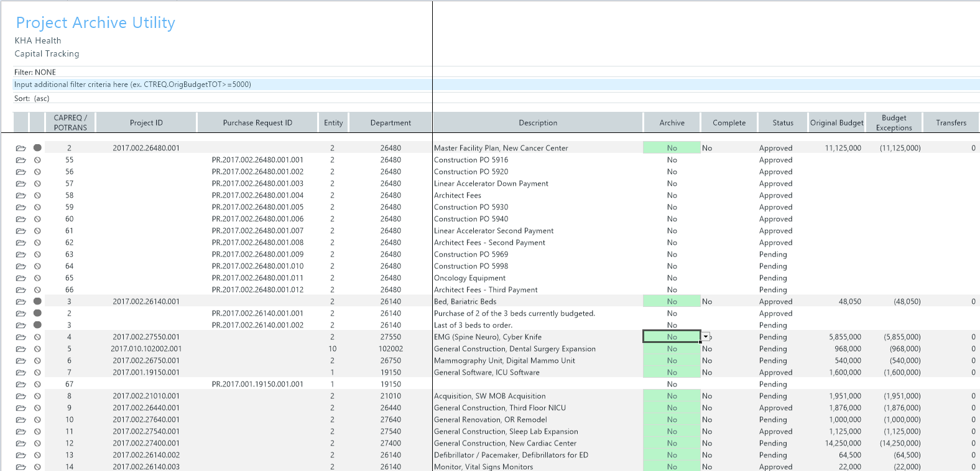
Task: Click the Archive column header
Action: pos(672,123)
